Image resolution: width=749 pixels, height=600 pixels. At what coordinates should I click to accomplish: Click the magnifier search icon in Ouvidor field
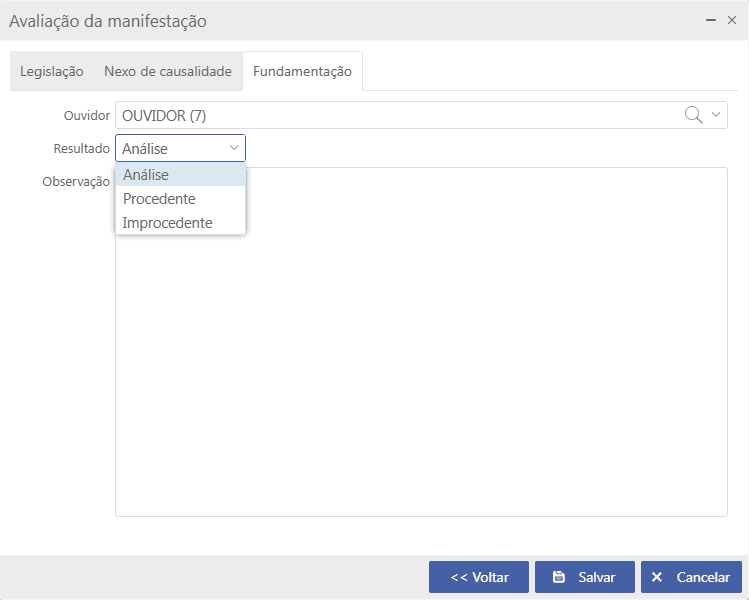click(693, 115)
